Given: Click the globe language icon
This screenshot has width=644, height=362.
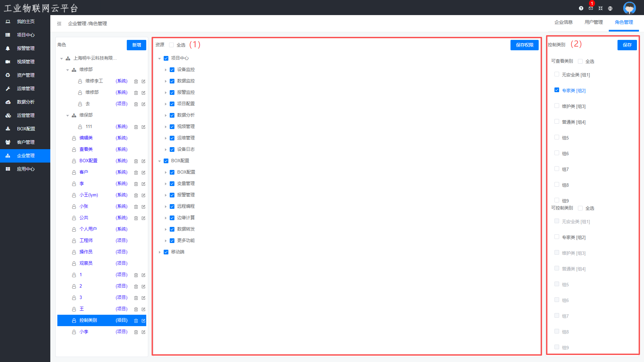Looking at the screenshot, I should [610, 8].
